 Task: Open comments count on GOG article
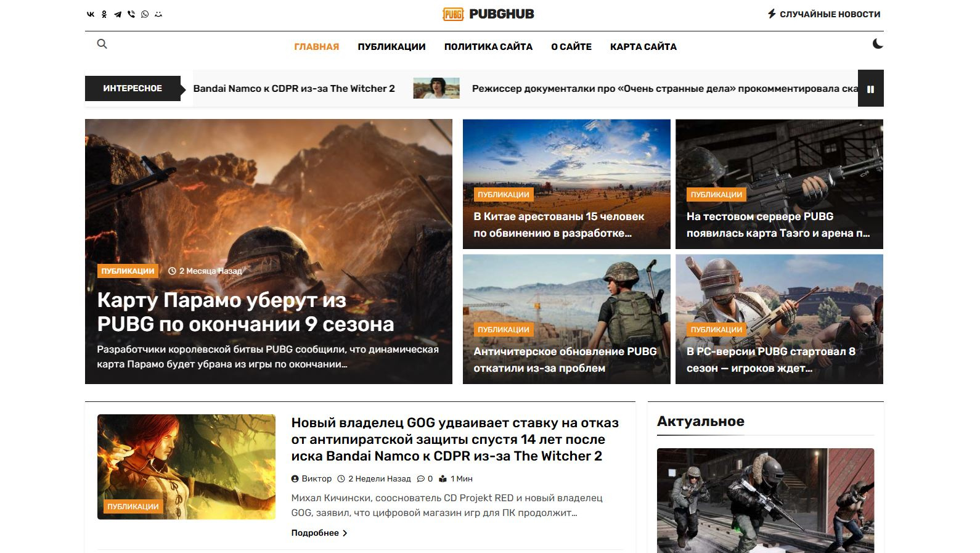pyautogui.click(x=425, y=479)
